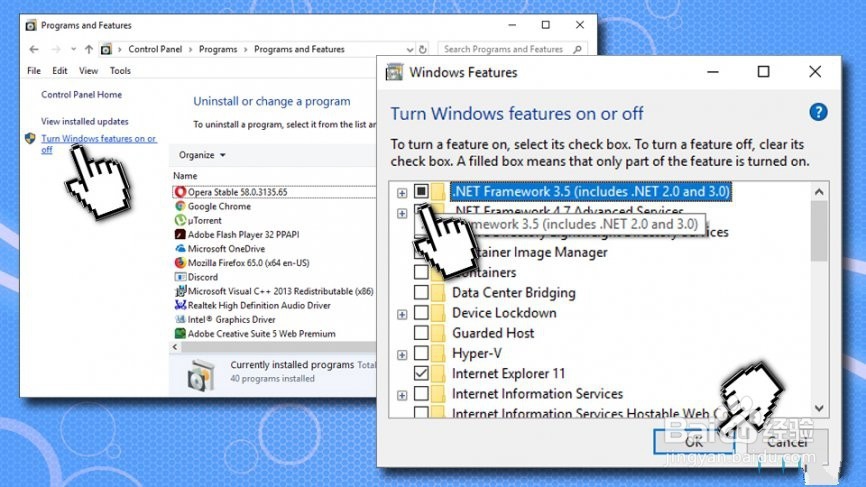Click scroll down arrow in features list
This screenshot has width=866, height=487.
[819, 408]
